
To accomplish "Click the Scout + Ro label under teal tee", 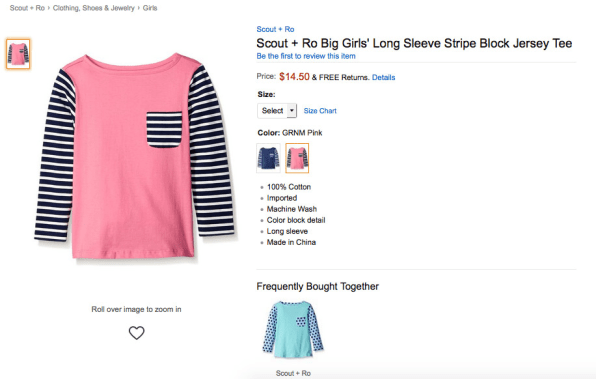I will click(x=293, y=373).
